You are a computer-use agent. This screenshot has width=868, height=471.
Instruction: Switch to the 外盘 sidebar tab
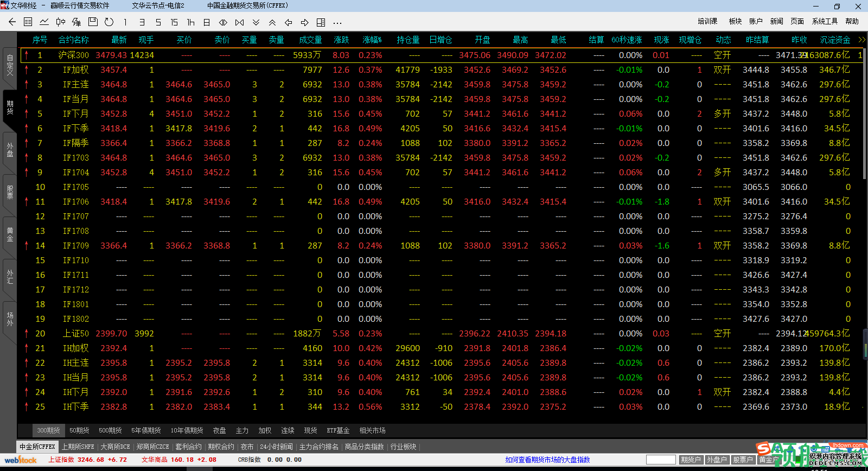tap(9, 150)
